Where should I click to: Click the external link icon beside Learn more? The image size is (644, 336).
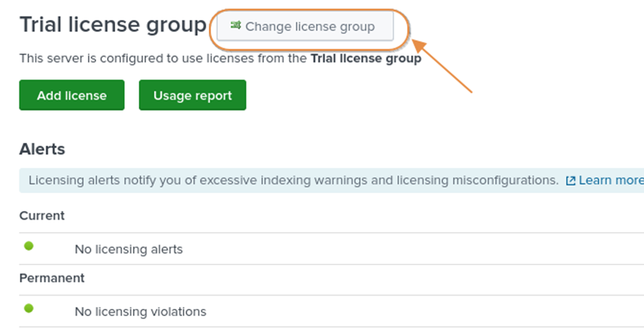pos(571,181)
